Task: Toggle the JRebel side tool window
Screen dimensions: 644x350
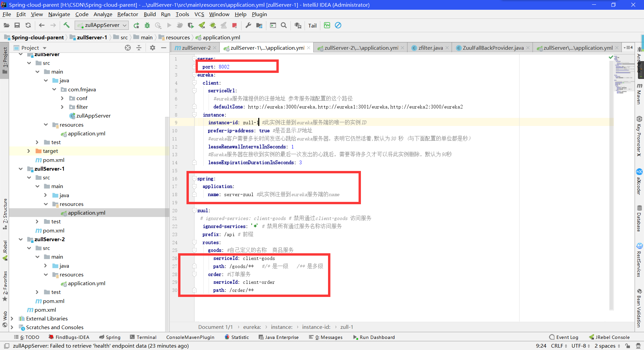Action: tap(5, 250)
